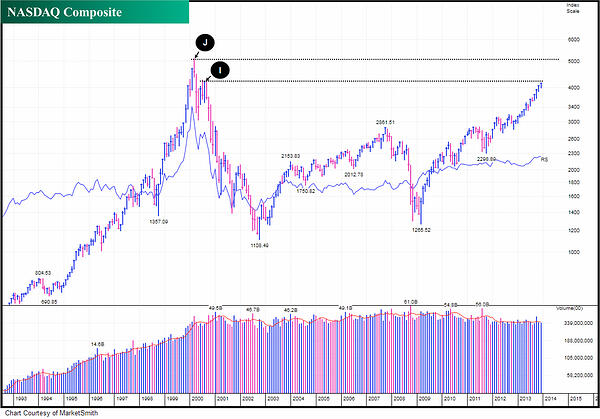Click the 804.63 price label
The width and height of the screenshot is (600, 419).
(43, 273)
